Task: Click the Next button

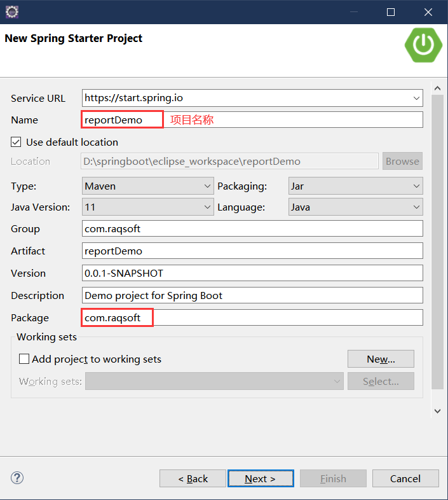Action: tap(260, 478)
